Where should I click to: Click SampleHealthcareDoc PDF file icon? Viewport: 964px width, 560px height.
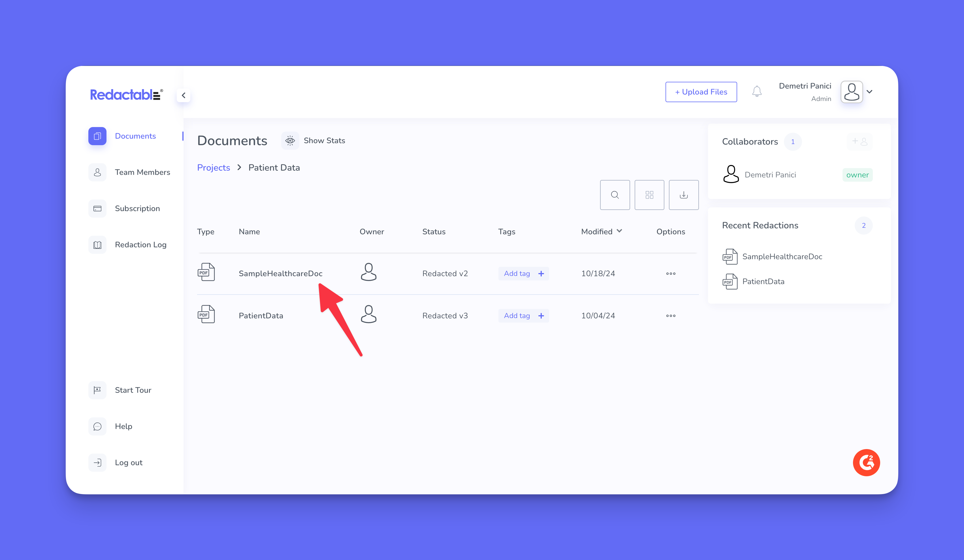click(206, 272)
